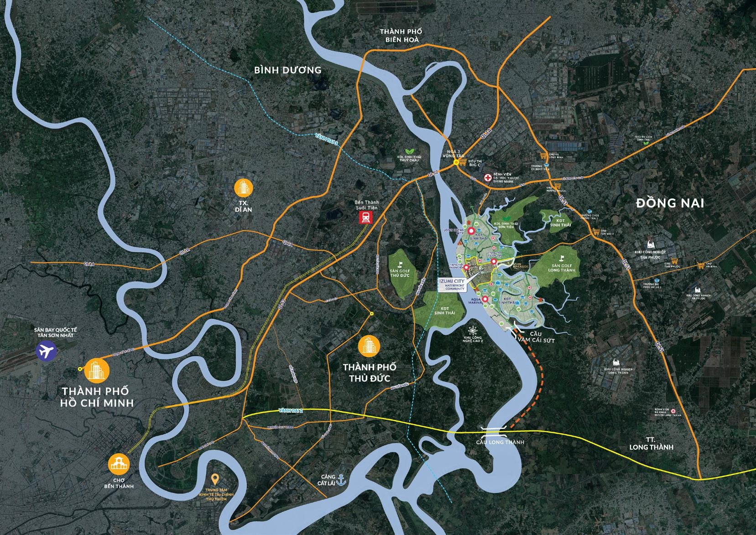Screen dimensions: 756x535
Task: Select the Thành Phố Thủ Đức building icon
Action: point(369,346)
